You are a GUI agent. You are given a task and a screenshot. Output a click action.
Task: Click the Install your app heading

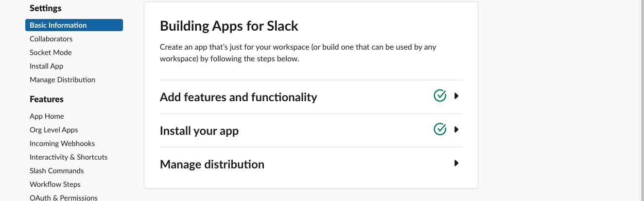199,131
